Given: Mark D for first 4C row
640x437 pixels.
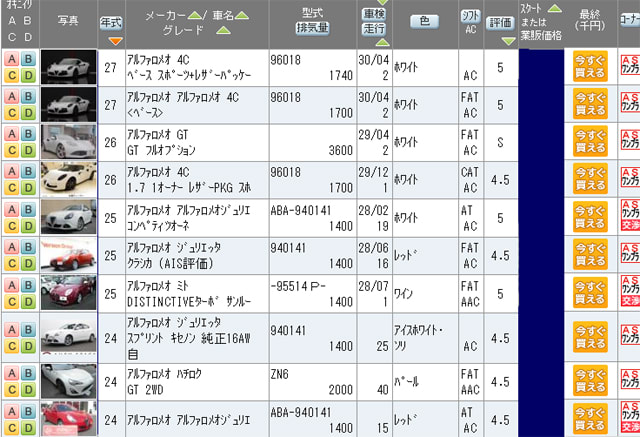Looking at the screenshot, I should pyautogui.click(x=28, y=75).
